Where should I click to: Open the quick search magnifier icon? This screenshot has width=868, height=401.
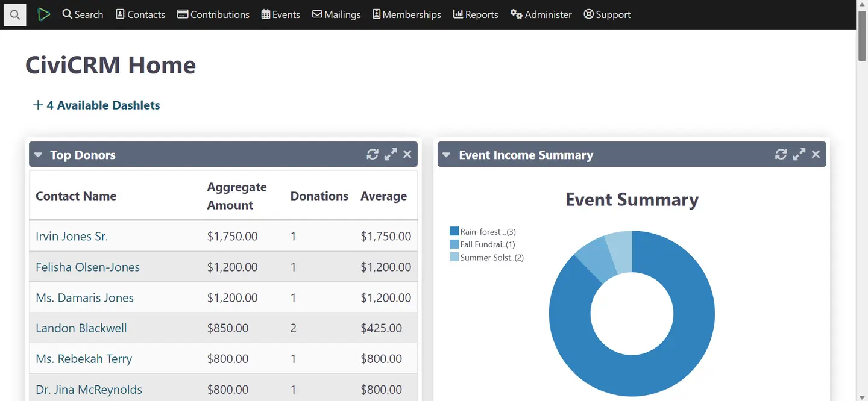[14, 14]
